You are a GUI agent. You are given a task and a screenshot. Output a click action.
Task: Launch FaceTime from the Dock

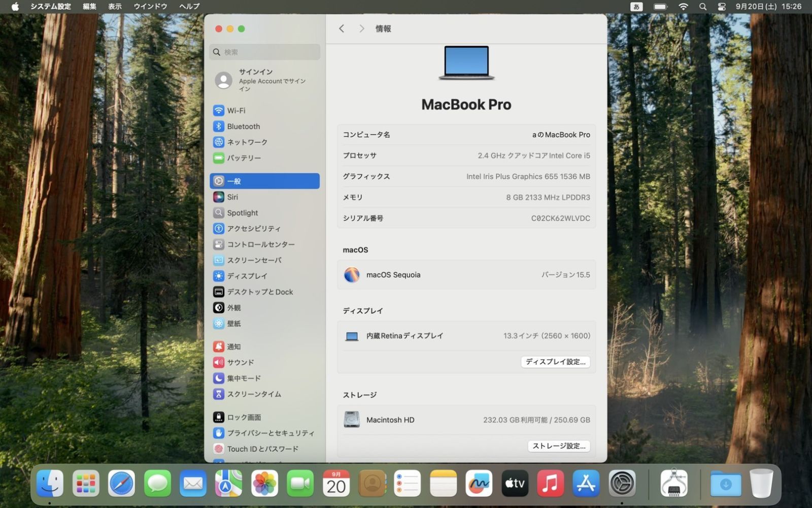300,483
